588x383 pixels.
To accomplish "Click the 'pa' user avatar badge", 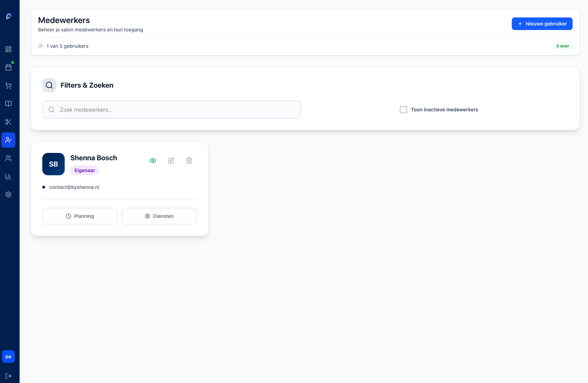I will click(x=8, y=356).
